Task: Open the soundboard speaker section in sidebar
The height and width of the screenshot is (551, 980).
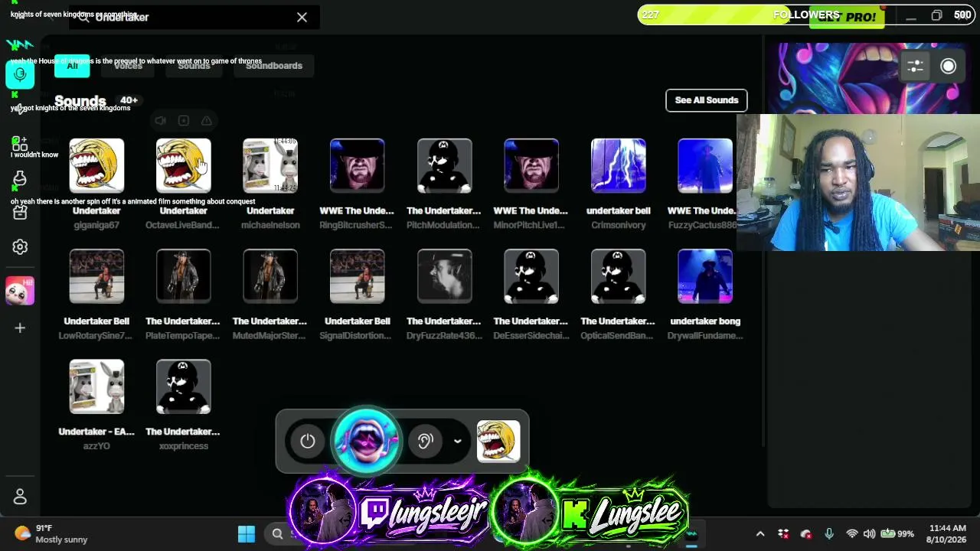Action: point(20,108)
